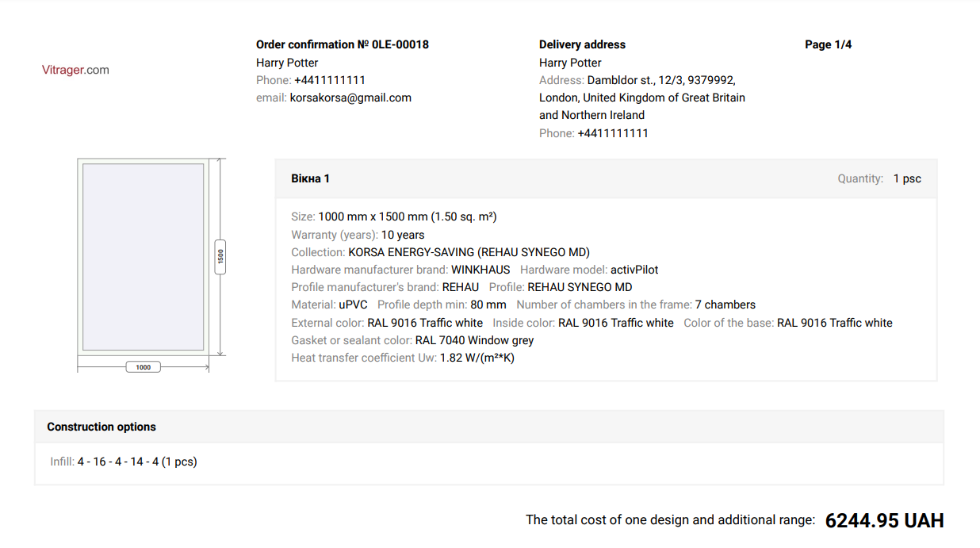This screenshot has height=548, width=980.
Task: Click the Construction options heading
Action: [x=101, y=427]
